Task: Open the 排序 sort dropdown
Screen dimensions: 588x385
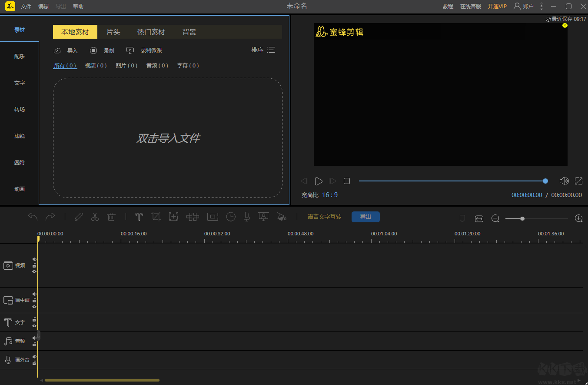Action: tap(263, 50)
